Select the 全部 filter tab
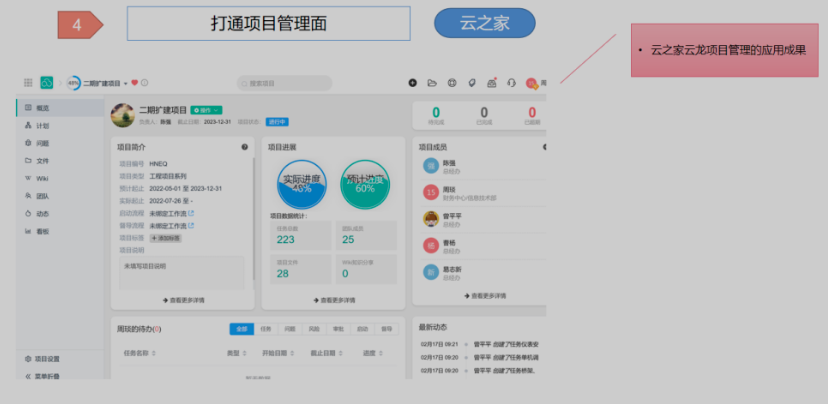 click(x=242, y=329)
